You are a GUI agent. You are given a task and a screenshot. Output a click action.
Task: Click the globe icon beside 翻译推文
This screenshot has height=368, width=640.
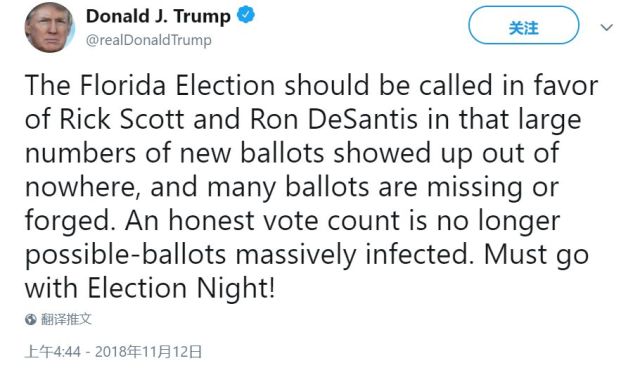pos(31,319)
